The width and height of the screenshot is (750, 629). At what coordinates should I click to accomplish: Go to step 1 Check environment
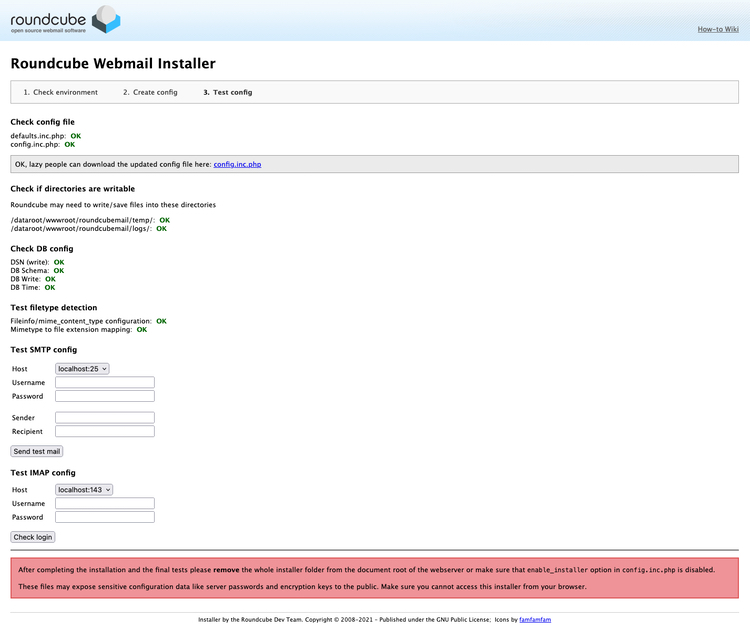point(61,92)
